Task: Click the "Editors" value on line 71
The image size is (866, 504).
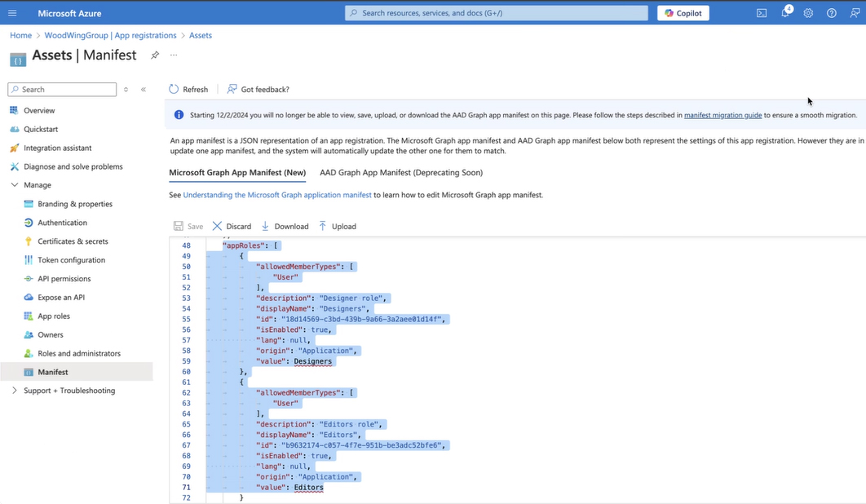Action: tap(309, 488)
